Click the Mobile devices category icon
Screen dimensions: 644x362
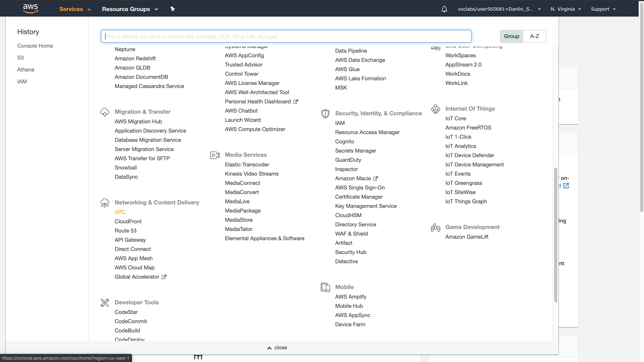tap(325, 287)
